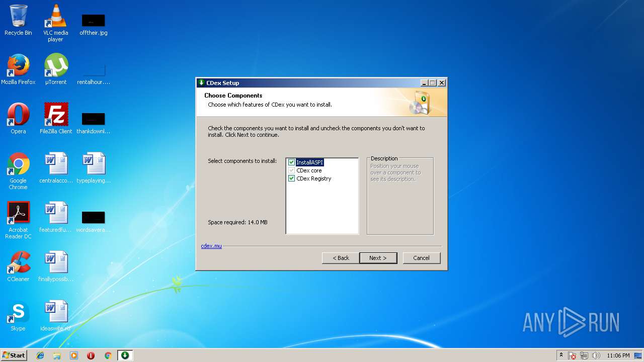Click the Chrome icon in taskbar

click(108, 355)
